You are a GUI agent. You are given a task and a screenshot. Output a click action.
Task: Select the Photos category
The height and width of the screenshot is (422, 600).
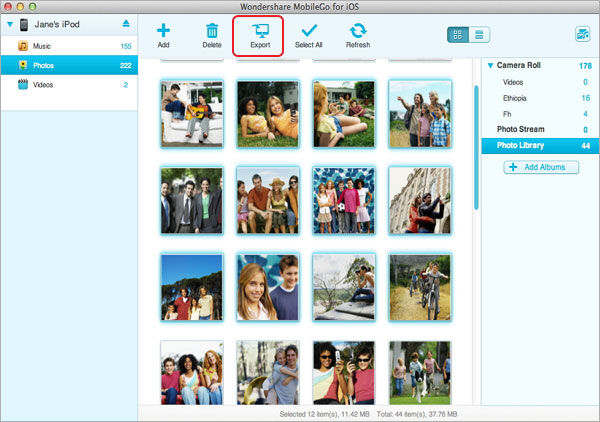coord(69,65)
